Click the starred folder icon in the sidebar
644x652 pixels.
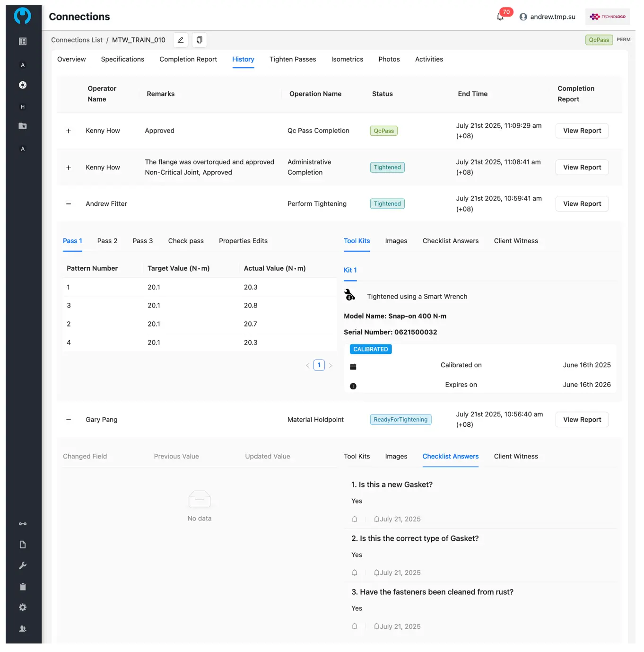tap(23, 126)
